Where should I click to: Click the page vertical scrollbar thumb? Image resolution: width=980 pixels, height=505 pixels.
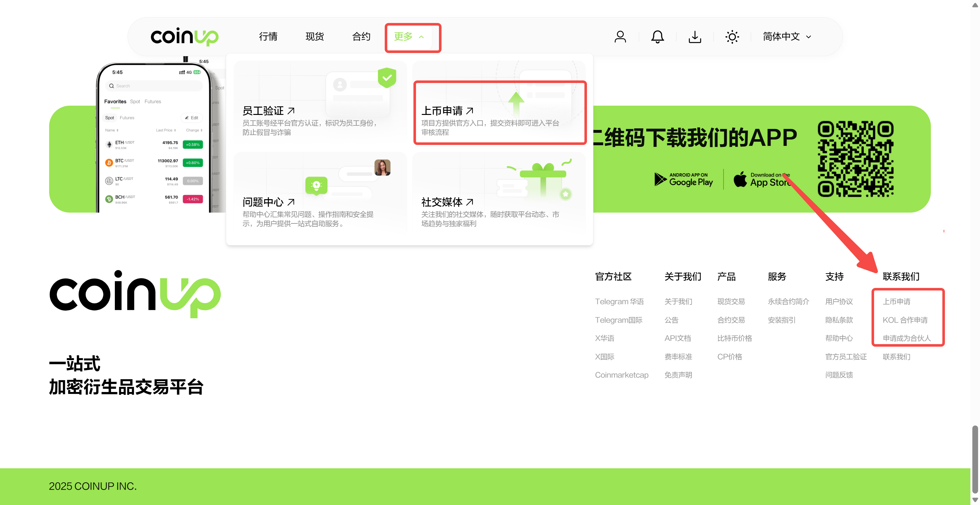(975, 459)
